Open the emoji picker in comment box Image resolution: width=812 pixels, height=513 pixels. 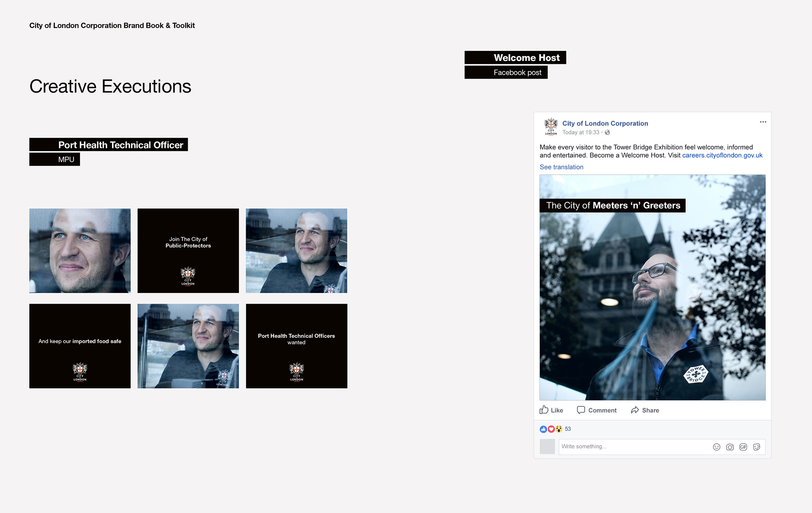coord(716,447)
